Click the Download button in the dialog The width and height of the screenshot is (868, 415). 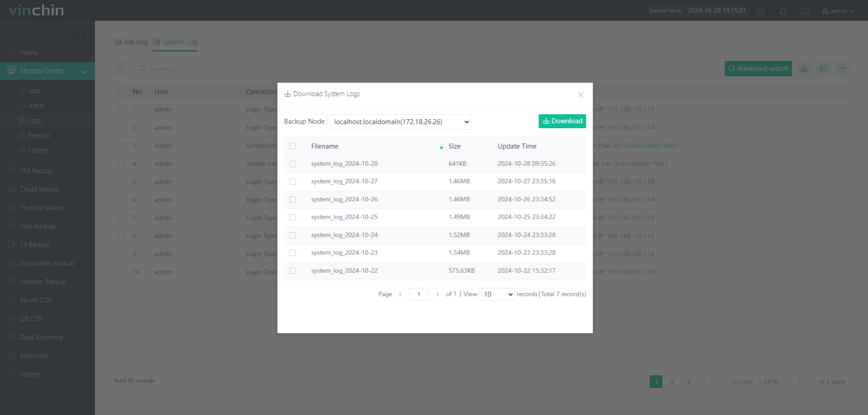[562, 121]
